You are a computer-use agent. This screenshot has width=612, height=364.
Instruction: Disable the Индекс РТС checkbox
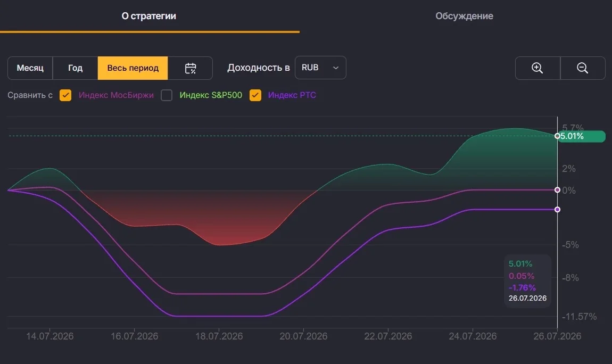tap(255, 95)
